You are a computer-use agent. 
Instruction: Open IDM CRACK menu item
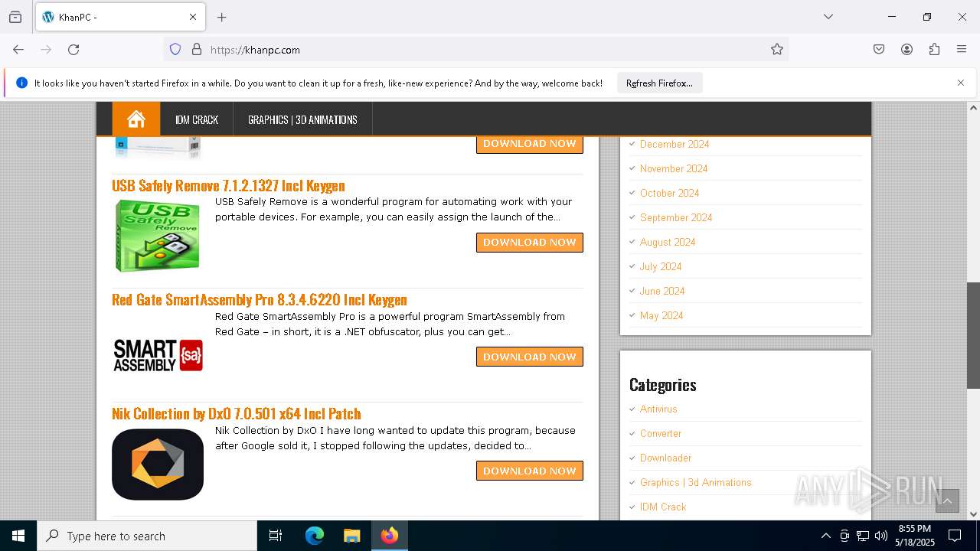click(x=197, y=119)
